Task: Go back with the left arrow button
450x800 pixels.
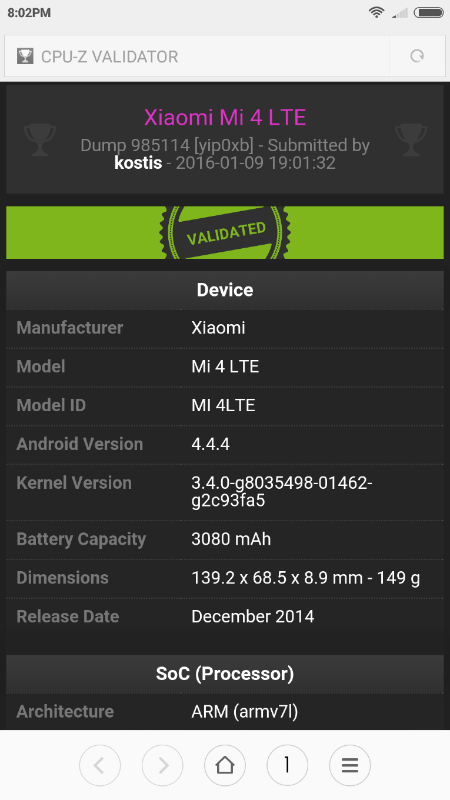Action: tap(100, 765)
